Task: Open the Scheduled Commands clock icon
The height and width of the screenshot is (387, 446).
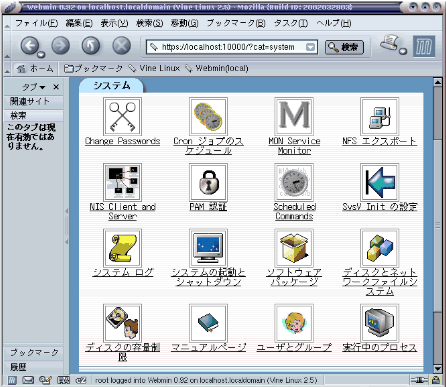Action: coord(294,182)
